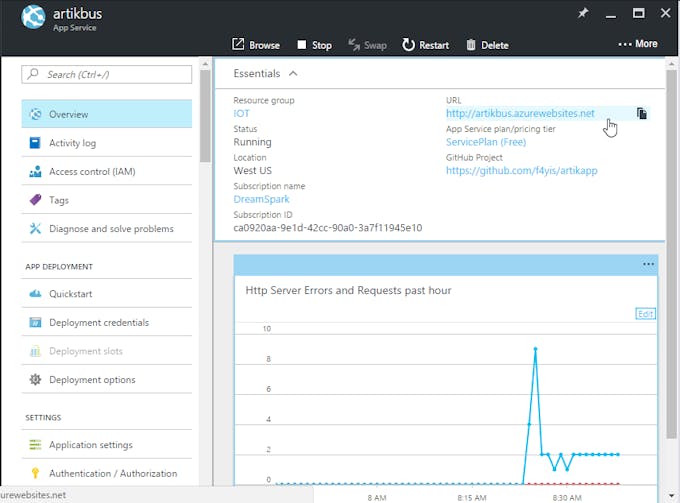680x503 pixels.
Task: Click the Deployment credentials icon
Action: pos(35,322)
